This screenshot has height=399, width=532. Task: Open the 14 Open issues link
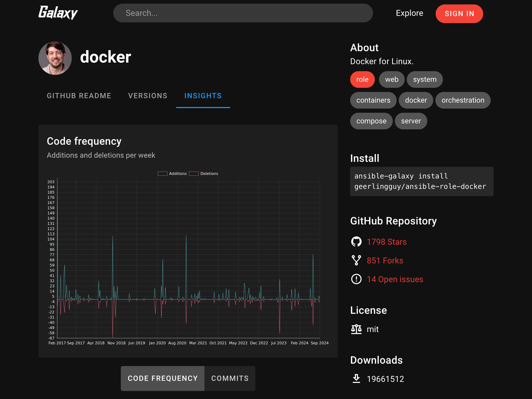pos(395,279)
